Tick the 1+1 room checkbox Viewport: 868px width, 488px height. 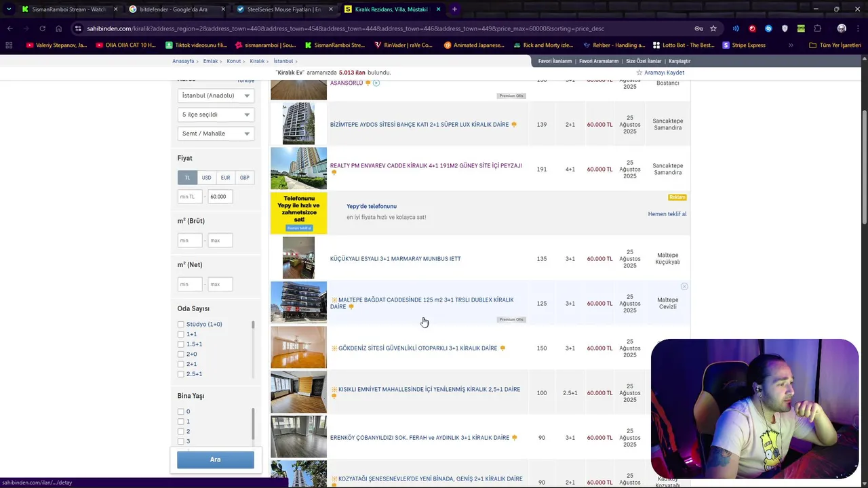181,334
